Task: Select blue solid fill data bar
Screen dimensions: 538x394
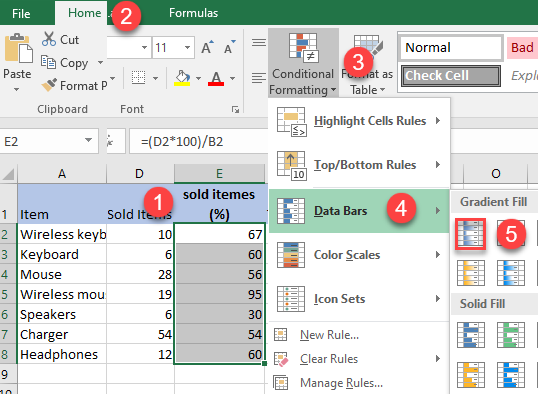Action: coord(471,335)
